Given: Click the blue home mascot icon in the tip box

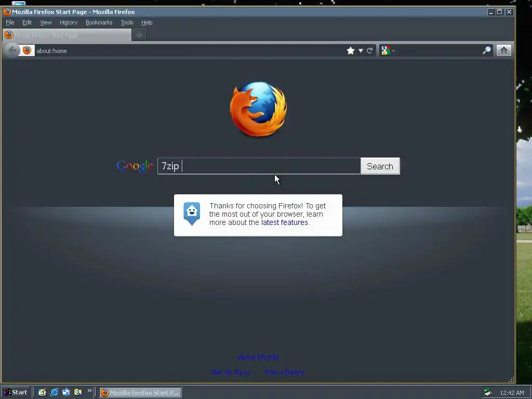Looking at the screenshot, I should point(192,214).
